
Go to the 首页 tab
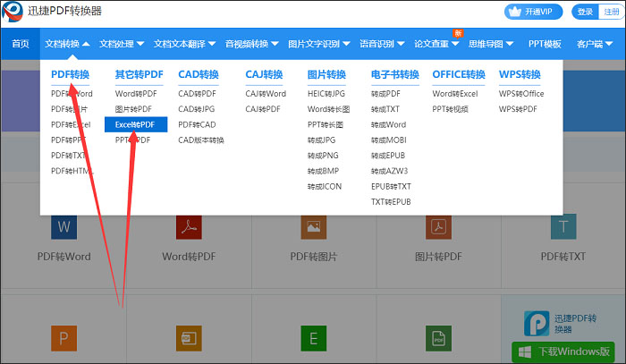tap(21, 44)
